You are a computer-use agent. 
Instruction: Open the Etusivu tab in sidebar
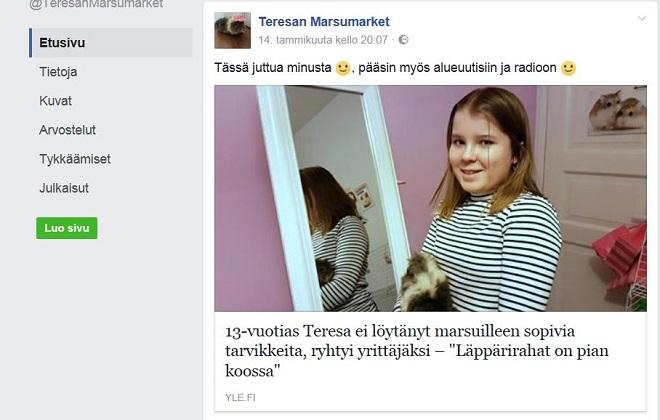tap(111, 43)
